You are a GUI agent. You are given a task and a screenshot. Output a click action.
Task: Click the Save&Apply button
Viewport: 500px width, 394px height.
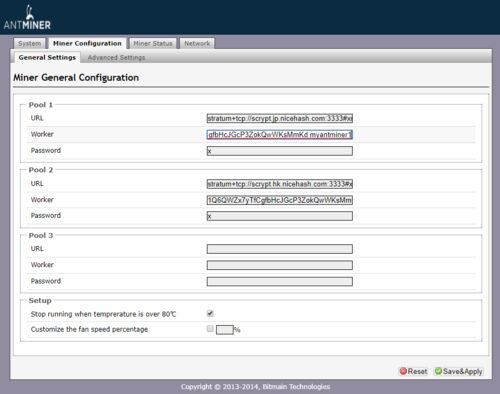(x=459, y=371)
